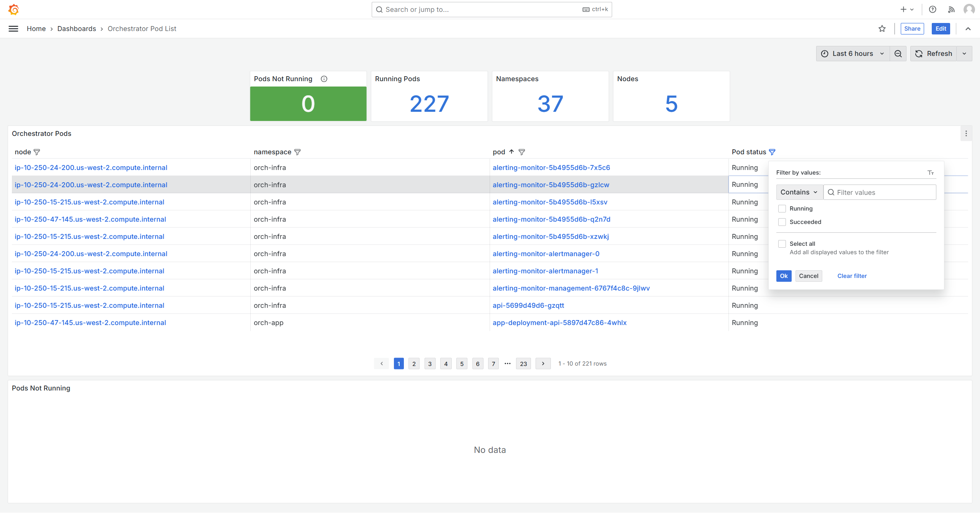Expand the Last 6 hours time picker
This screenshot has width=980, height=513.
point(853,54)
